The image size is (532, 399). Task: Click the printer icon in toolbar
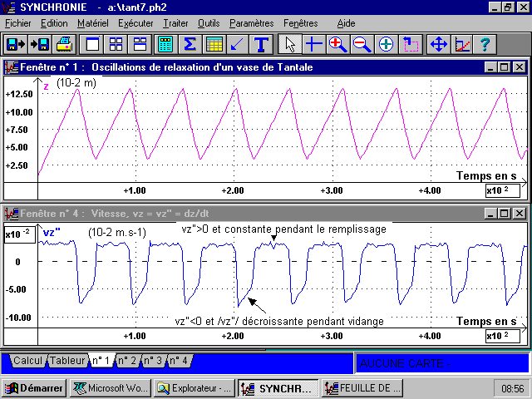point(64,44)
